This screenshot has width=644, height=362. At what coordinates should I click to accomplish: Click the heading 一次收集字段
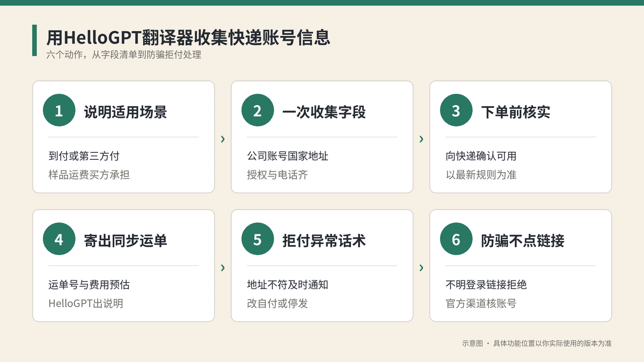point(324,112)
